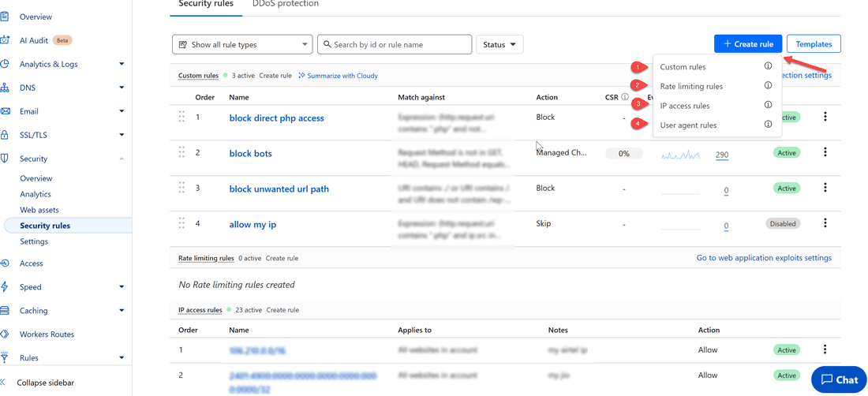868x396 pixels.
Task: Click the Caching stack icon
Action: pyautogui.click(x=5, y=311)
